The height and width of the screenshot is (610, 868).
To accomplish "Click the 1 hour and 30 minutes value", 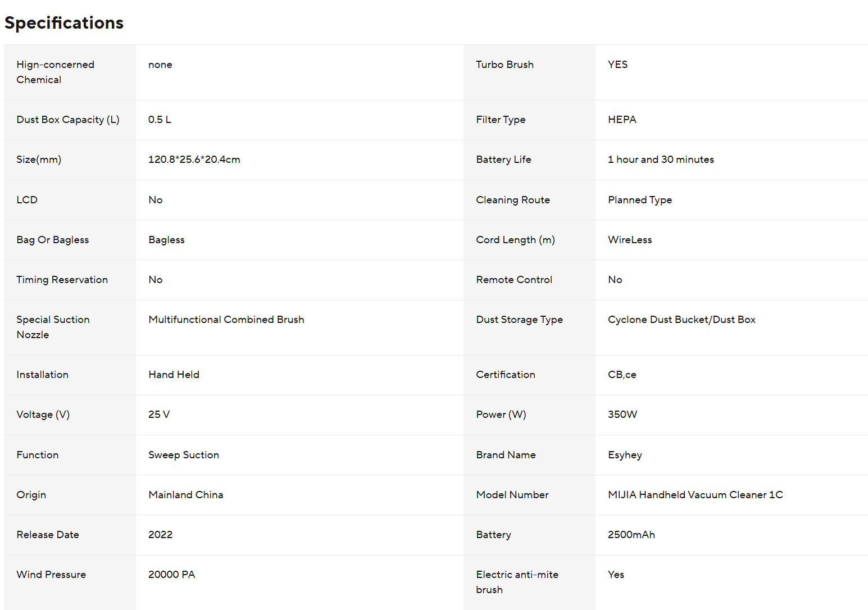I will tap(661, 160).
